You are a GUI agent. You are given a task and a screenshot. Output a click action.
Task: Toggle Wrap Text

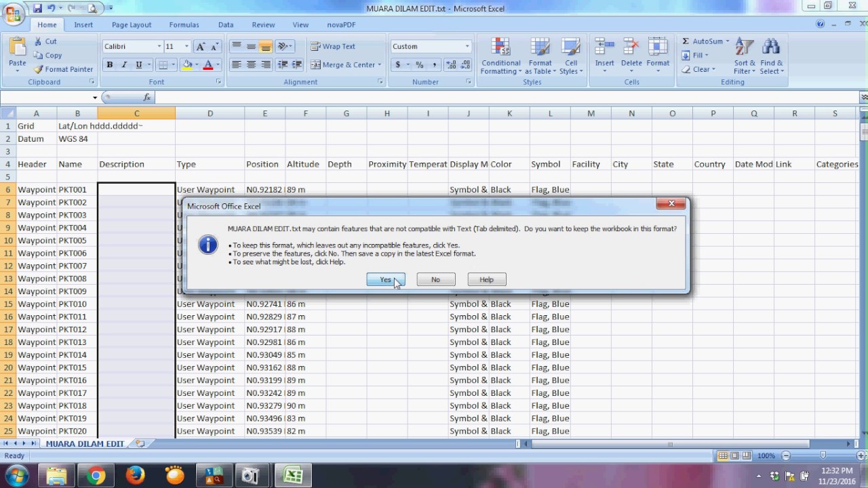pos(333,46)
